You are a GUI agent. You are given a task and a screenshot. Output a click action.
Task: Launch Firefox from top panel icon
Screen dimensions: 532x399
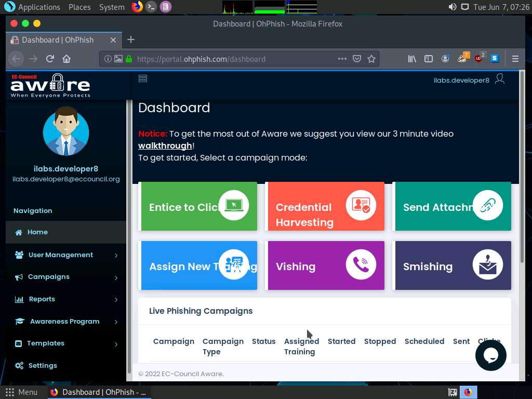(x=137, y=7)
